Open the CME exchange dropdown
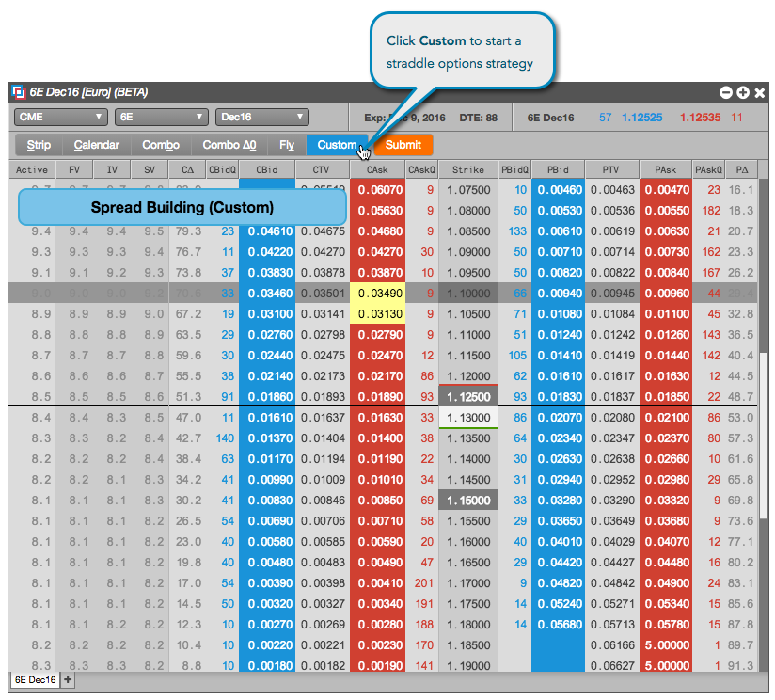The height and width of the screenshot is (700, 775). [x=60, y=118]
